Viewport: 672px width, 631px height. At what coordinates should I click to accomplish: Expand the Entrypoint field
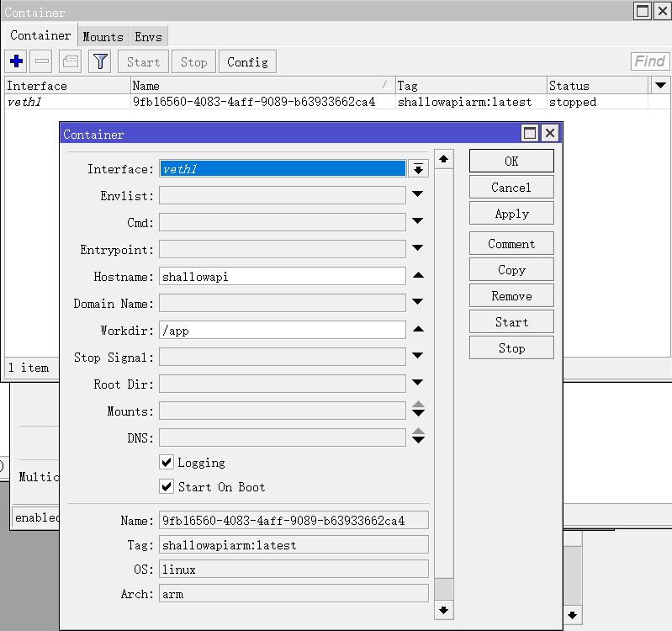pyautogui.click(x=418, y=247)
